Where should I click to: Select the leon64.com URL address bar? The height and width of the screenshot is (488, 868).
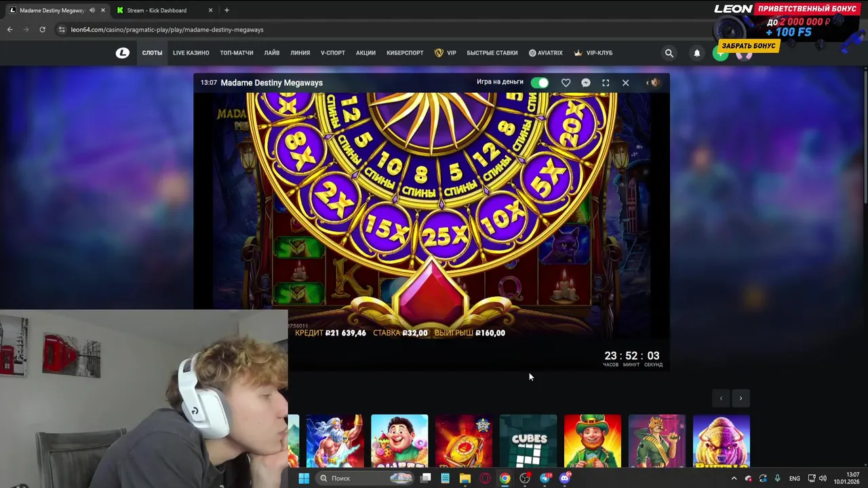click(x=167, y=30)
